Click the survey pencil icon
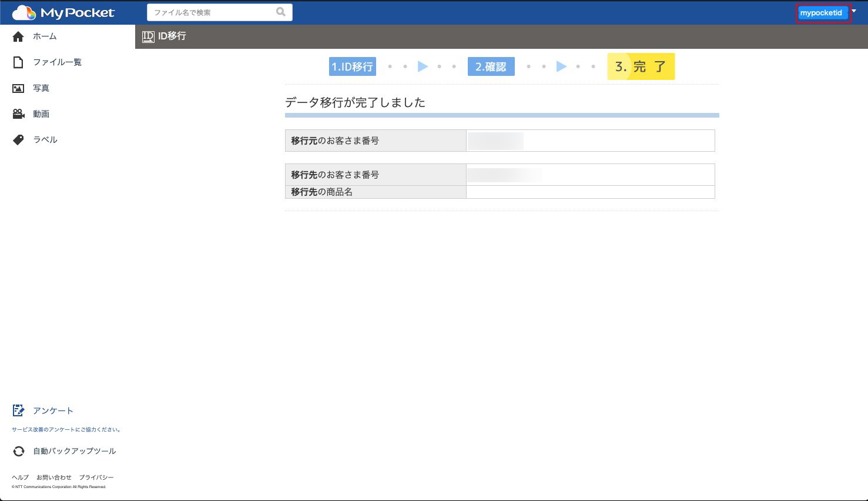 tap(18, 410)
